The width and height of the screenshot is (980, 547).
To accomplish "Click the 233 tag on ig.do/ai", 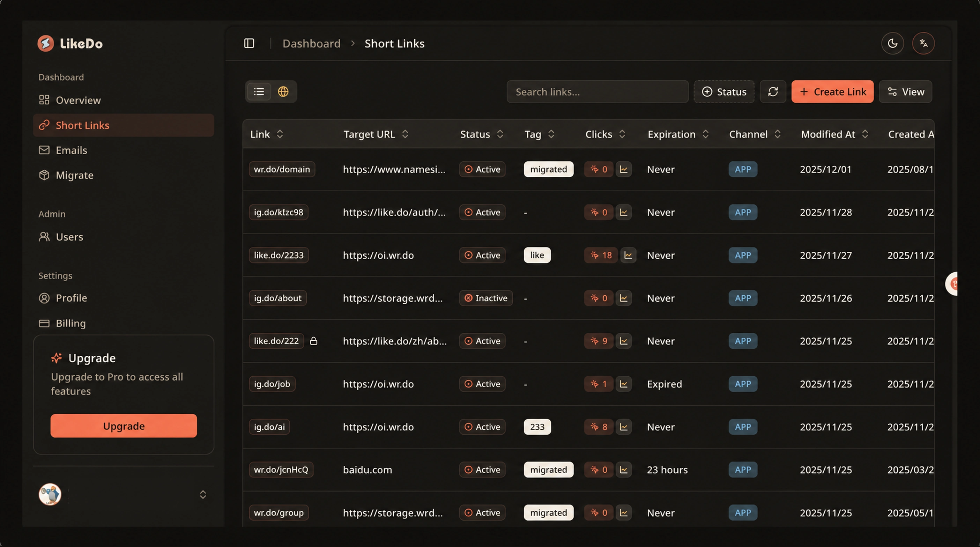I will [537, 427].
